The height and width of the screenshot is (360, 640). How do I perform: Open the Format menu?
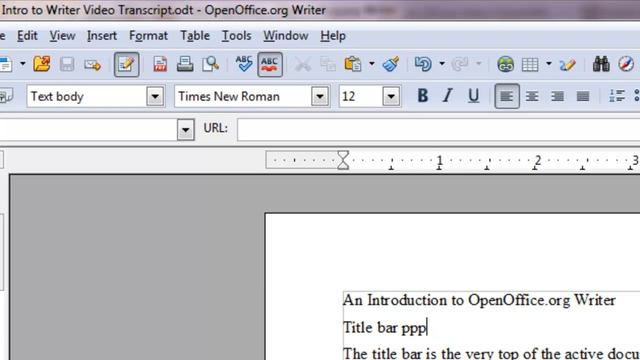click(148, 36)
